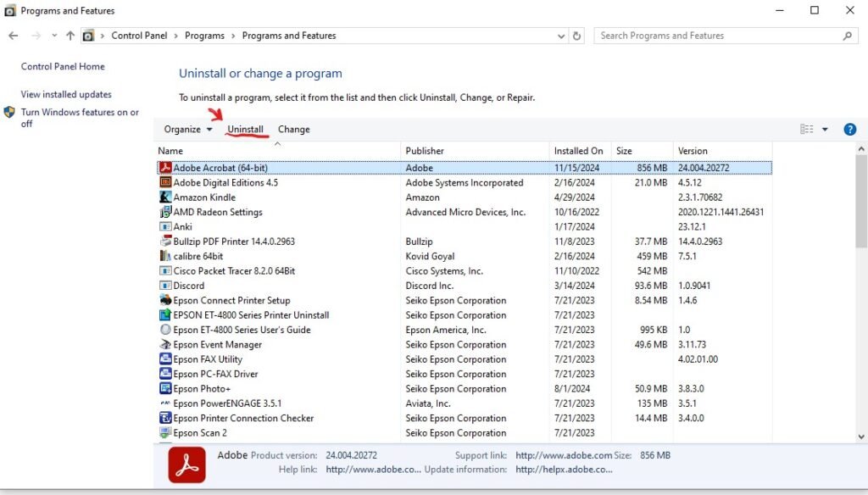Select the Amazon Kindle icon
Image resolution: width=868 pixels, height=495 pixels.
[166, 197]
